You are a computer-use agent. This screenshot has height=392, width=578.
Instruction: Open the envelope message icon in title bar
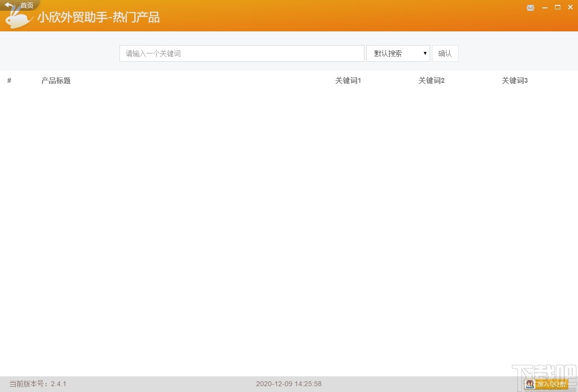(x=530, y=7)
